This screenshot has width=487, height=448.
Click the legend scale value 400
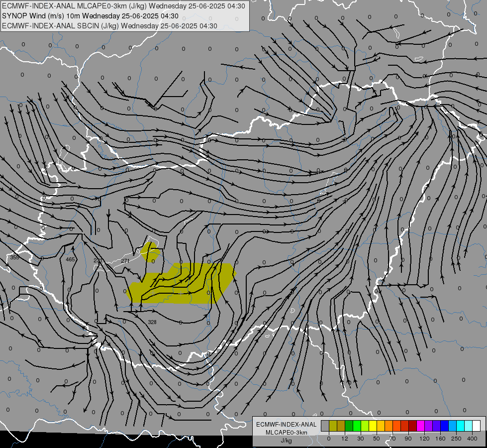472,439
